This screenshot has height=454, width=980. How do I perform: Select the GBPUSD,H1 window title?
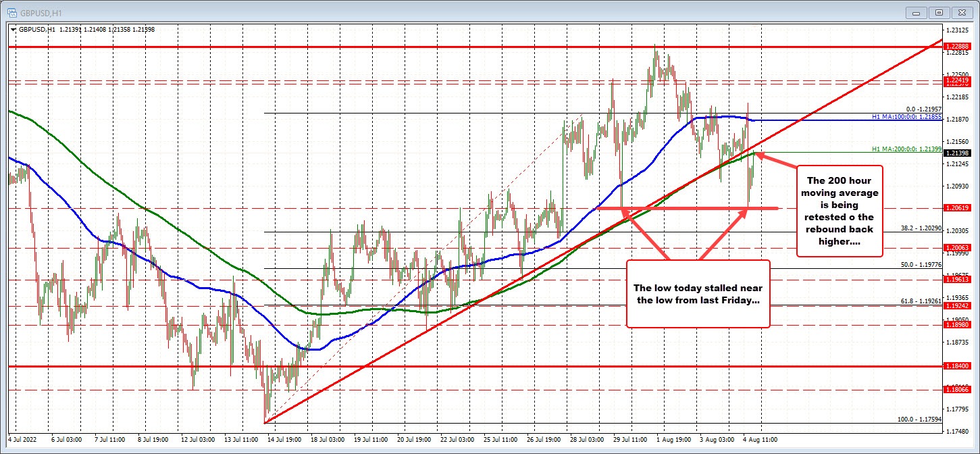click(41, 12)
